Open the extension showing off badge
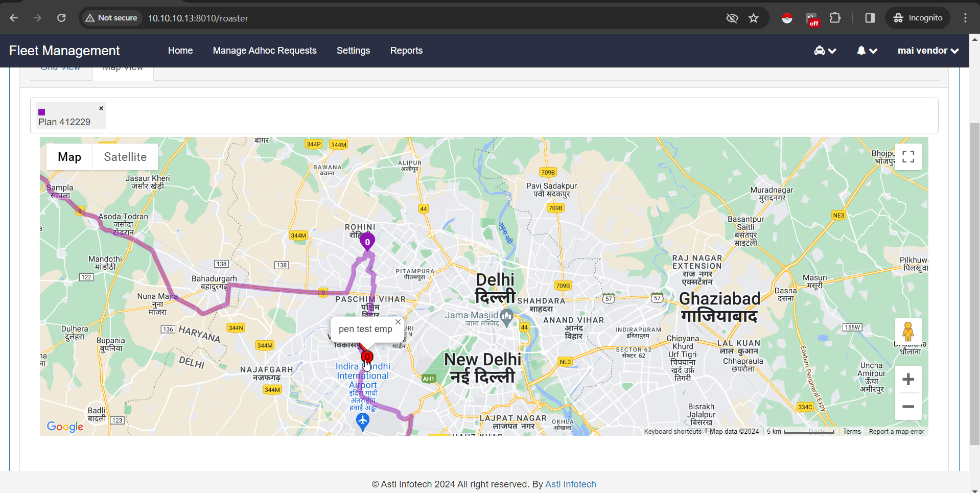 click(x=812, y=19)
